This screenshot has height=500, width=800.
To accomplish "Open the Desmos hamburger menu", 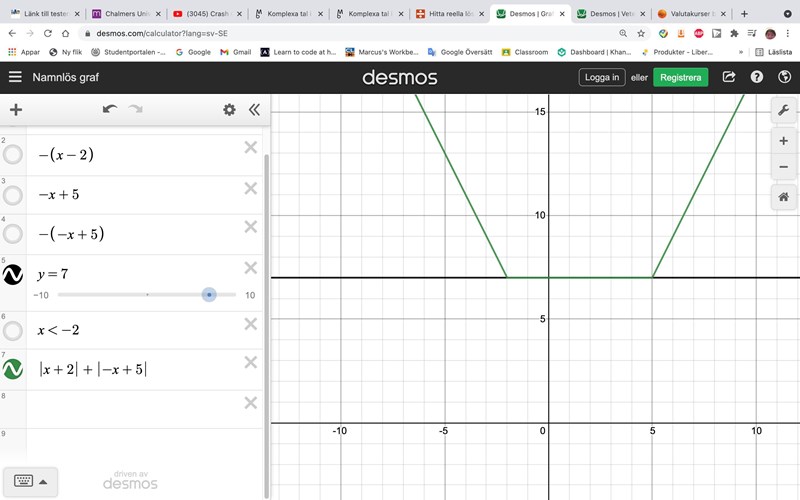I will pyautogui.click(x=15, y=77).
